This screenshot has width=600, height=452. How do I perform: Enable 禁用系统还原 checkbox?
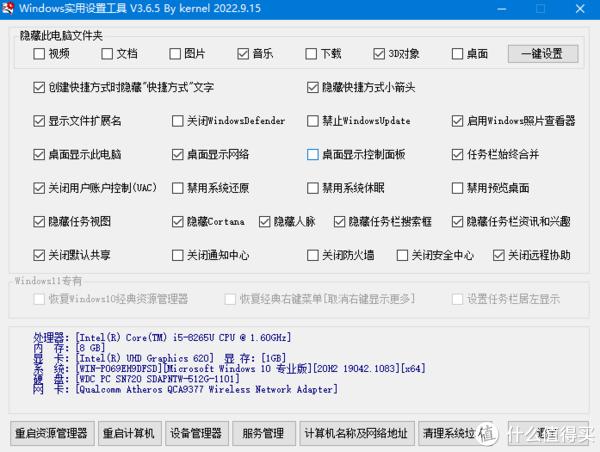178,188
